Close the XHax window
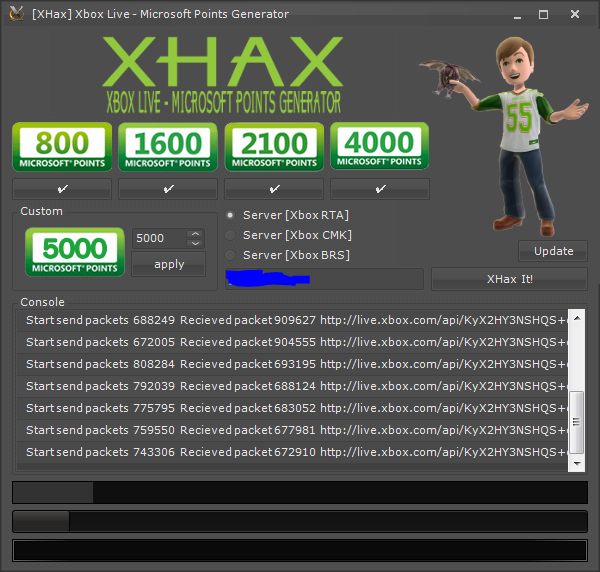 [575, 14]
